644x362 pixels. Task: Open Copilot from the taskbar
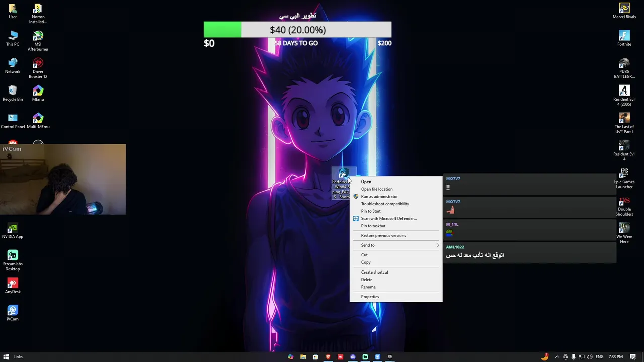click(x=290, y=357)
